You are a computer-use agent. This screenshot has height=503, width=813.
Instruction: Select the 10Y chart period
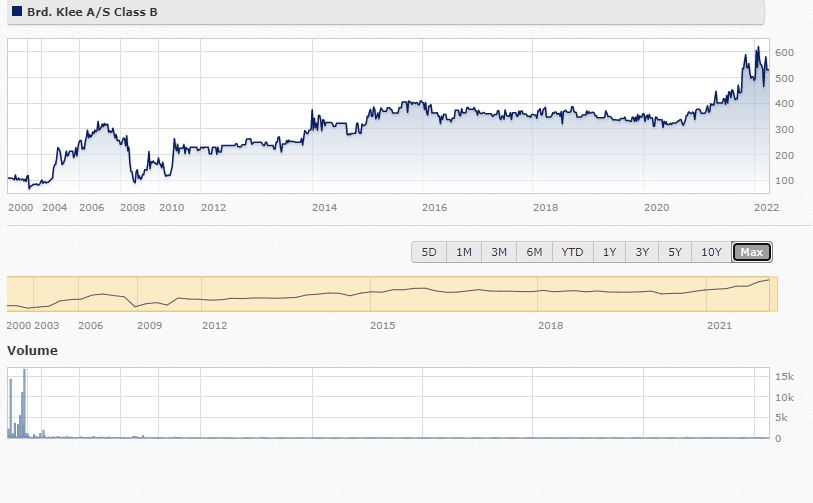pyautogui.click(x=711, y=252)
